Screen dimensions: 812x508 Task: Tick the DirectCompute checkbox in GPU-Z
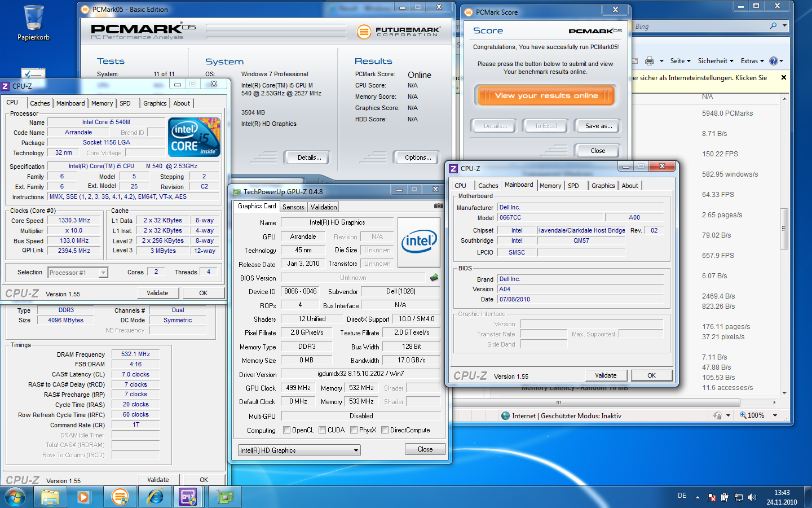pyautogui.click(x=385, y=430)
